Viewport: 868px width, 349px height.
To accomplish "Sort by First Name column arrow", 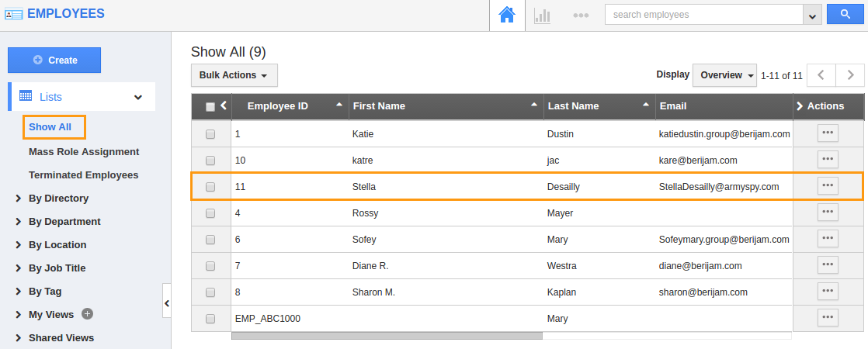I will [x=534, y=104].
